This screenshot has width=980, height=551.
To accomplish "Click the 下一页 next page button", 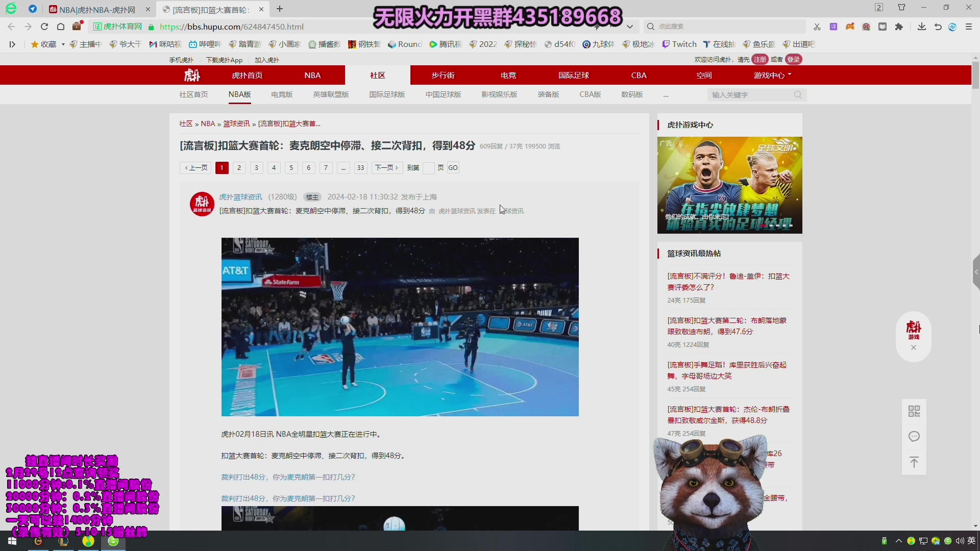I will (387, 168).
